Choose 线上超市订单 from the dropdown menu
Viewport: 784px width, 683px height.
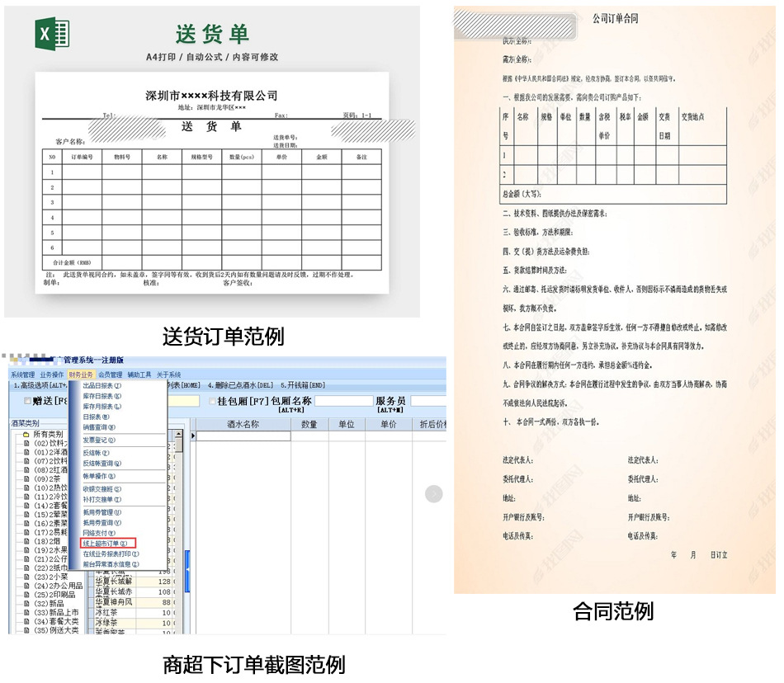(x=106, y=544)
